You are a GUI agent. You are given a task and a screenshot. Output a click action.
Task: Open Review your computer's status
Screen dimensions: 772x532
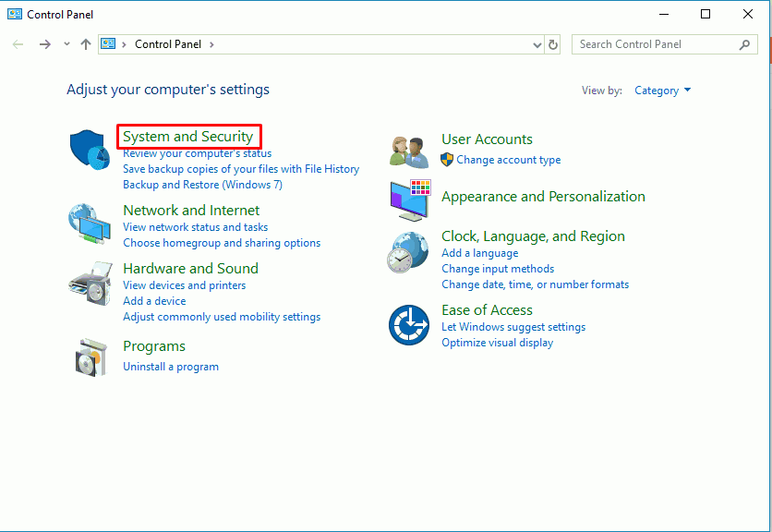click(x=197, y=153)
